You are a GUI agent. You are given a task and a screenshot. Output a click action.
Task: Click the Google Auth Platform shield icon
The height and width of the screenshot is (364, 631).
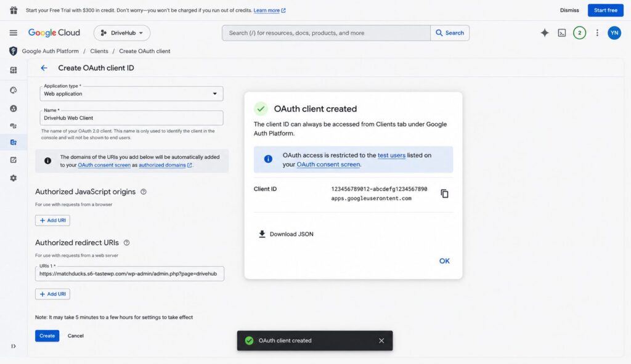point(14,51)
